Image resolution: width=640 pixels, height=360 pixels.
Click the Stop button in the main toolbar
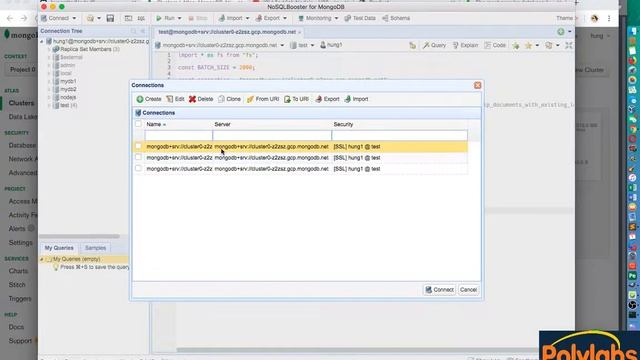point(198,18)
